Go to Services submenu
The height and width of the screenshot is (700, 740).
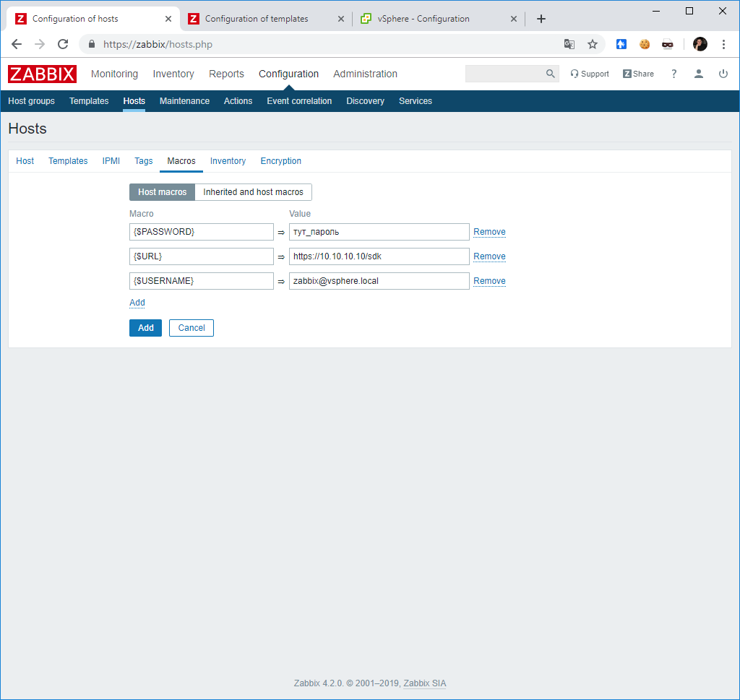click(x=416, y=101)
